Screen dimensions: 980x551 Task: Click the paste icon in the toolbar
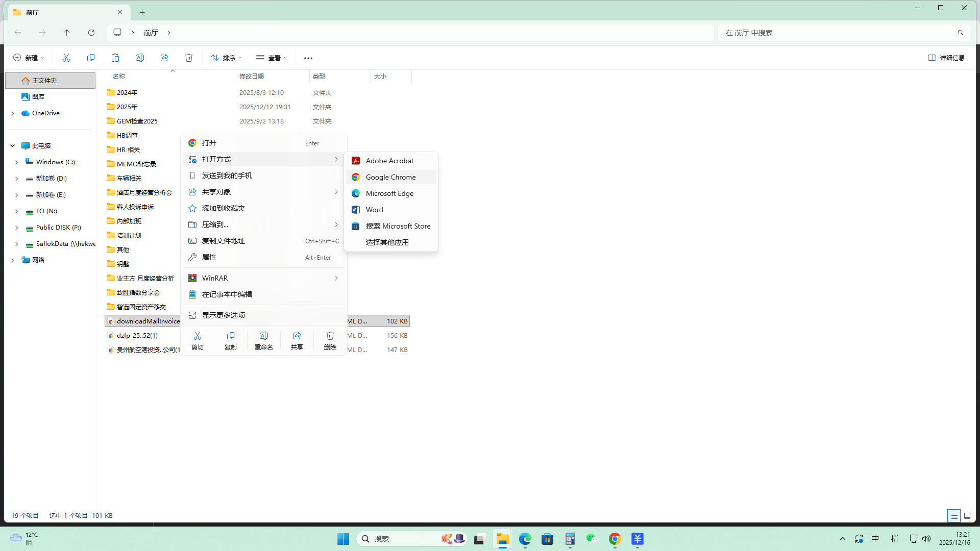point(115,58)
